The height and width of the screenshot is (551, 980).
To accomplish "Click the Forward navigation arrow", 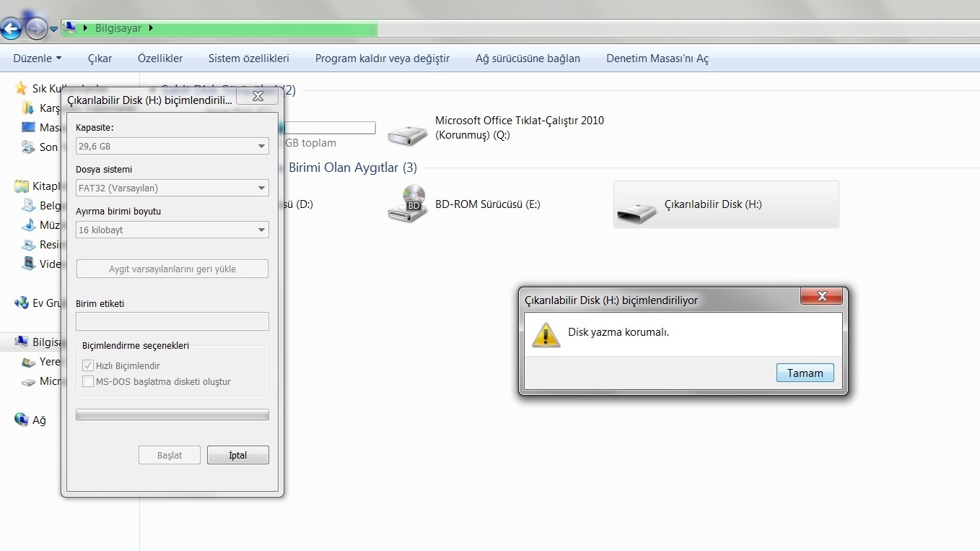I will (x=36, y=29).
